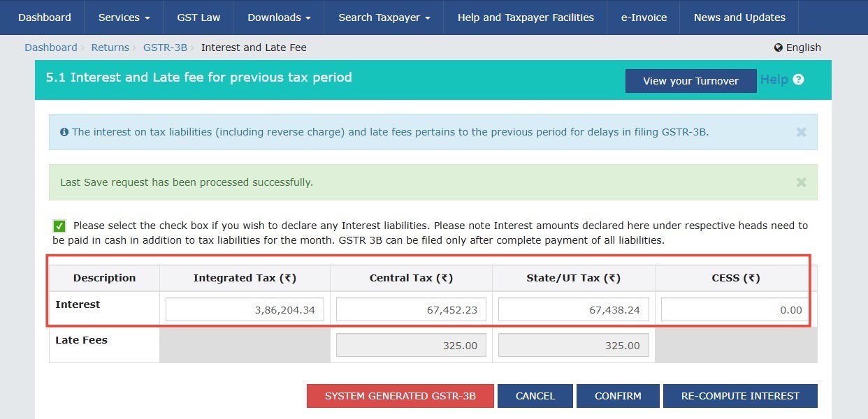Click the CESS interest input field
The height and width of the screenshot is (419, 868).
tap(735, 309)
